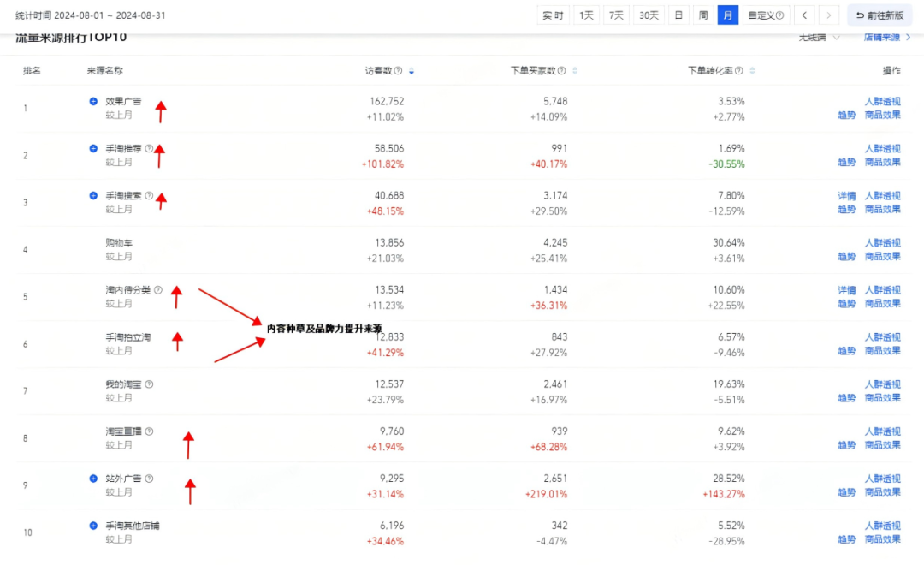Expand the 手淘其他店铺 row plus icon

coord(93,526)
